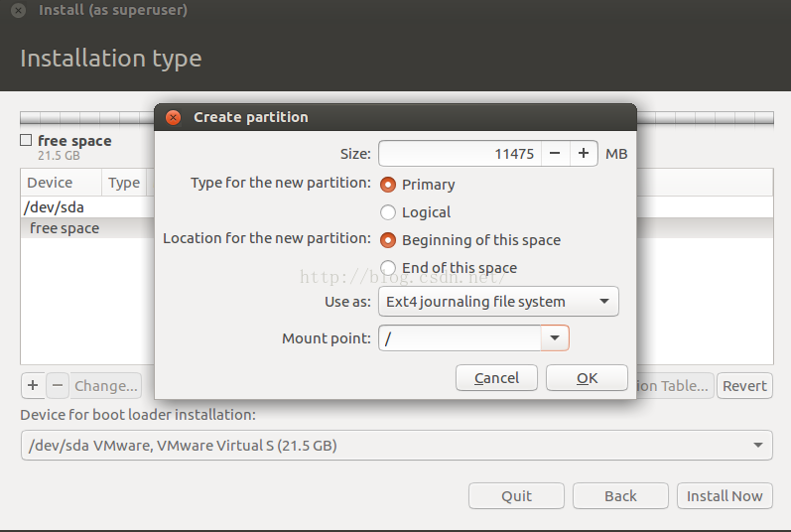The width and height of the screenshot is (791, 532).
Task: Close the Install window
Action: coord(18,10)
